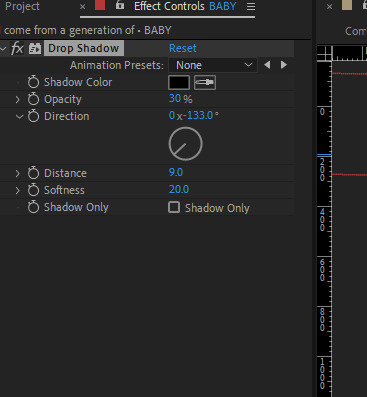The width and height of the screenshot is (367, 397).
Task: Click the Softness value 20.0
Action: tap(179, 189)
